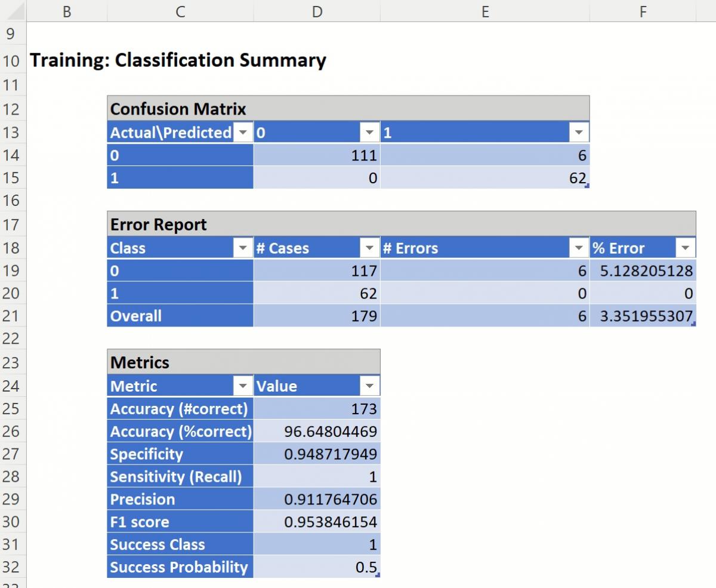Open the Actual\Predicted filter dropdown

point(242,133)
